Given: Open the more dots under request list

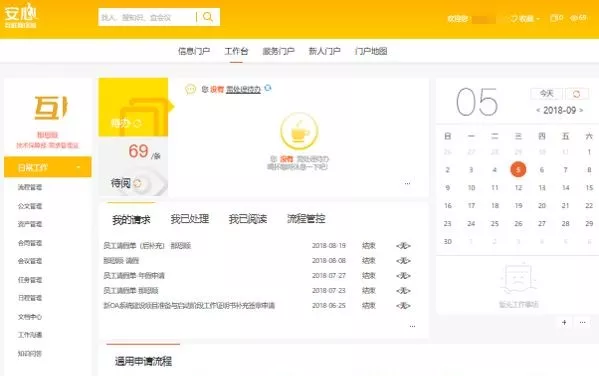Looking at the screenshot, I should pos(412,326).
